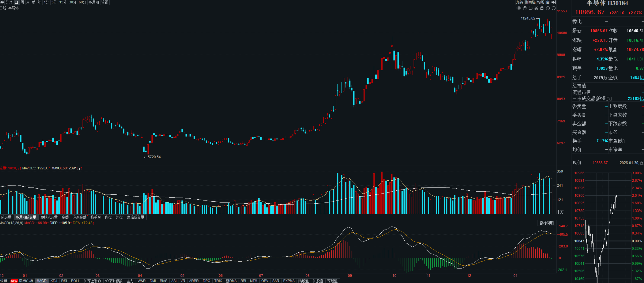Select the KDJ indicator tab
This screenshot has height=283, width=644.
click(54, 281)
